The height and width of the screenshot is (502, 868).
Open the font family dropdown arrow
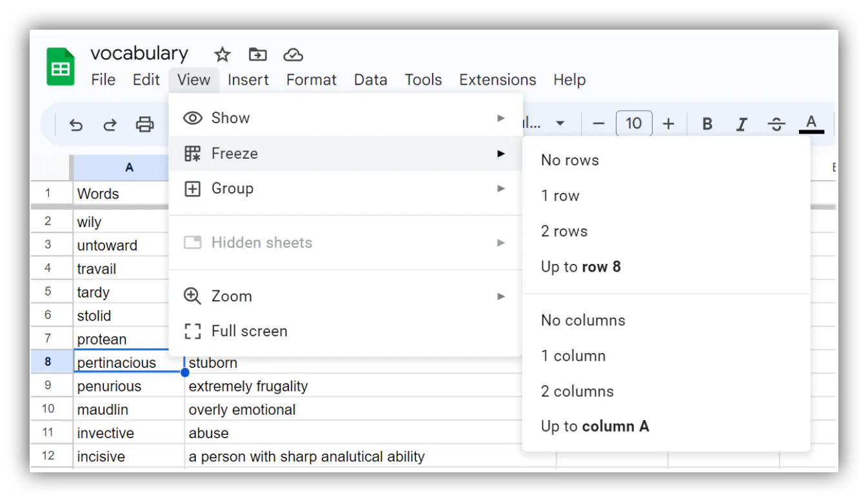click(x=560, y=123)
